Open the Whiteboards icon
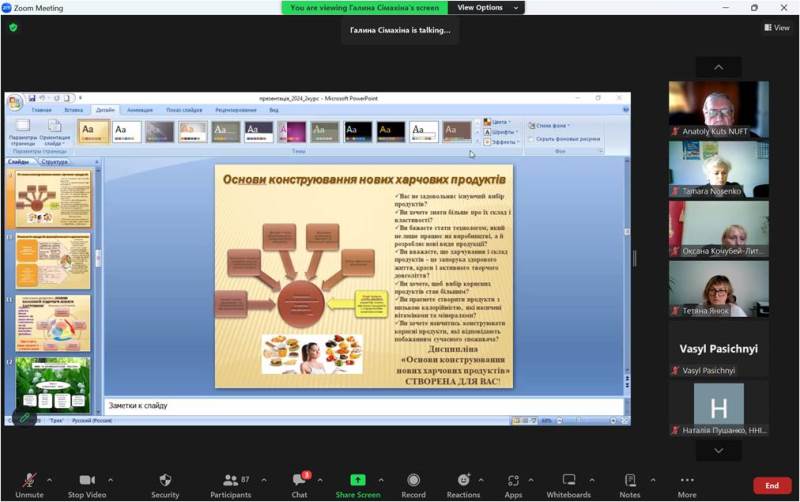This screenshot has width=800, height=502. tap(568, 480)
